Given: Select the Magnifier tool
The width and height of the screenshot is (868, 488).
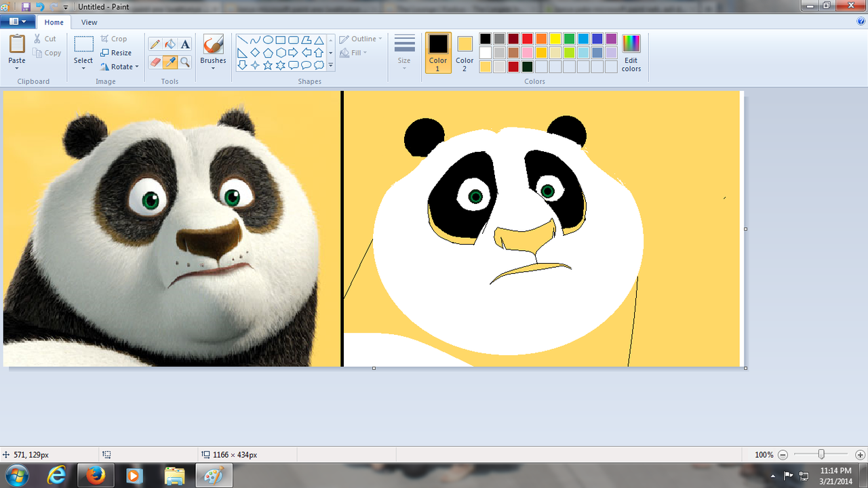Looking at the screenshot, I should 185,62.
